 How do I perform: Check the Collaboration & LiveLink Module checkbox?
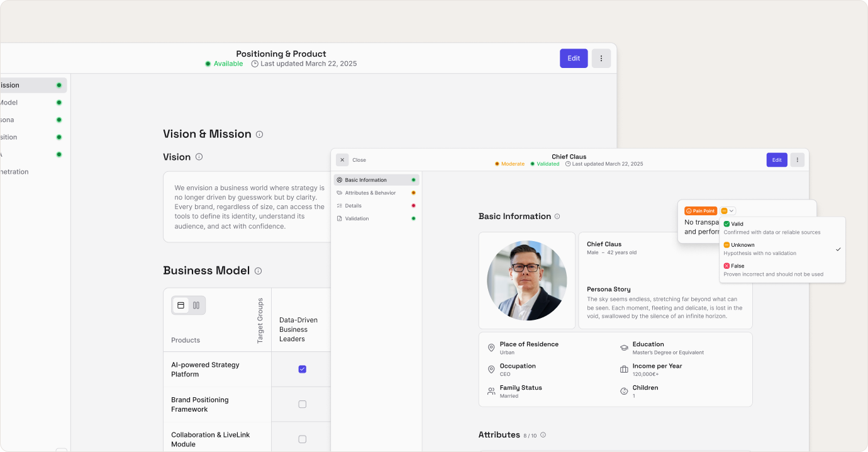(x=302, y=439)
